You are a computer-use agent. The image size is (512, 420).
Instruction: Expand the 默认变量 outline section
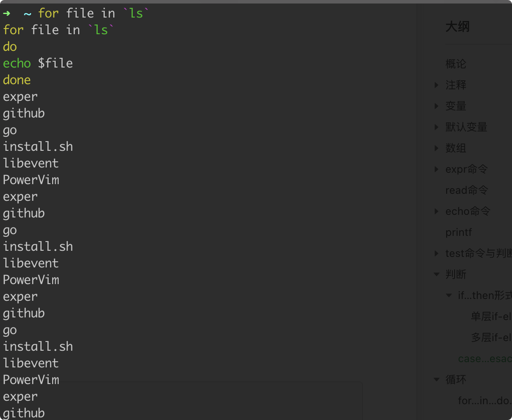point(437,127)
